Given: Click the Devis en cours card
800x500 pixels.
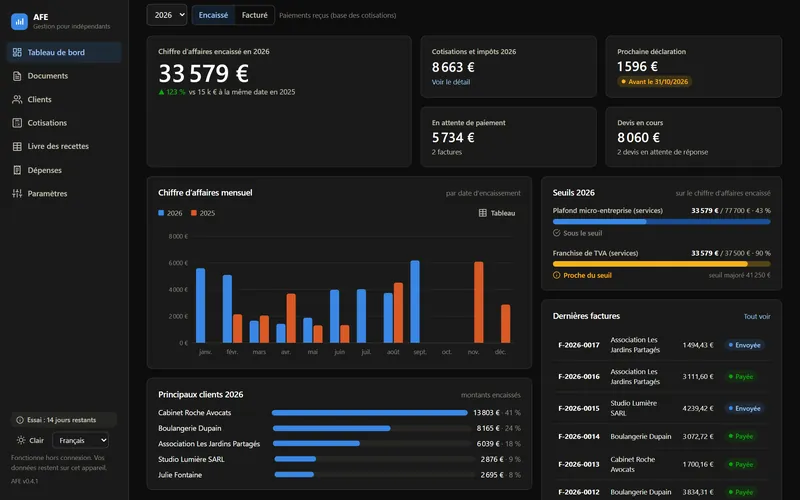Looking at the screenshot, I should [x=693, y=137].
